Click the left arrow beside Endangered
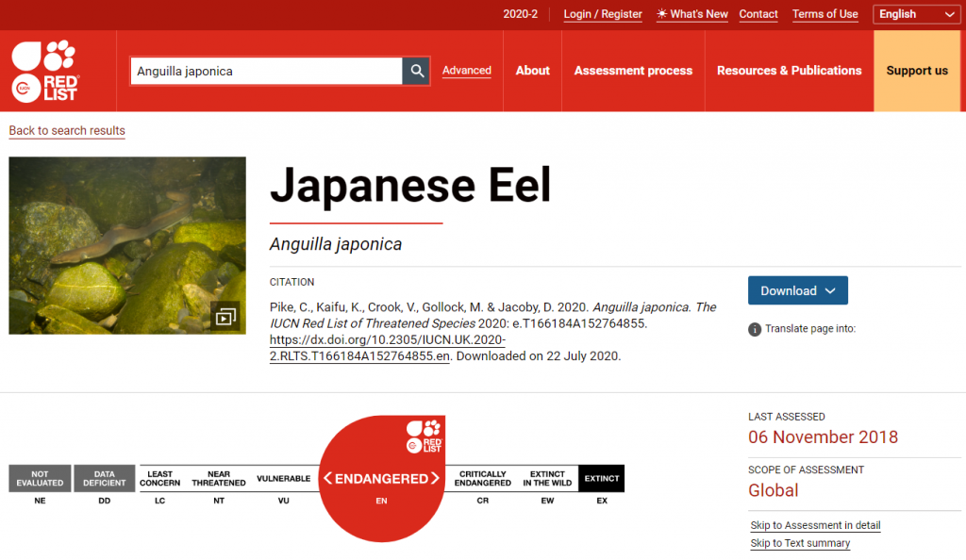This screenshot has height=560, width=966. (327, 479)
